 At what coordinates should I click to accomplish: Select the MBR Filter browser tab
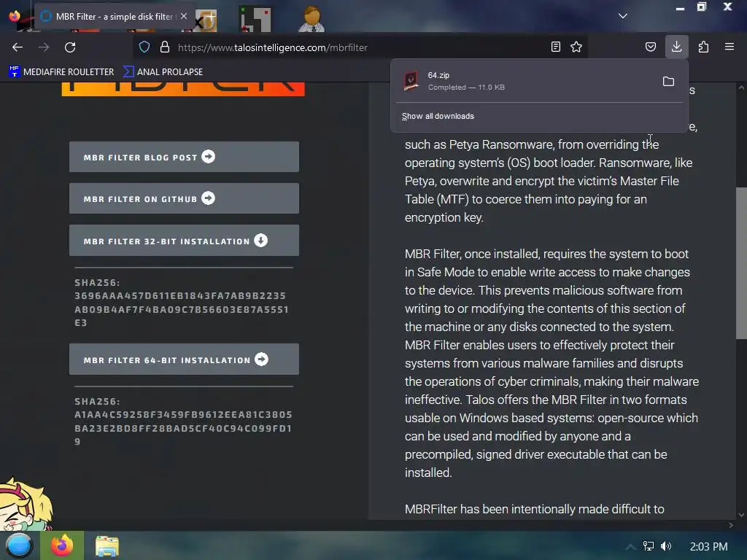pyautogui.click(x=113, y=16)
